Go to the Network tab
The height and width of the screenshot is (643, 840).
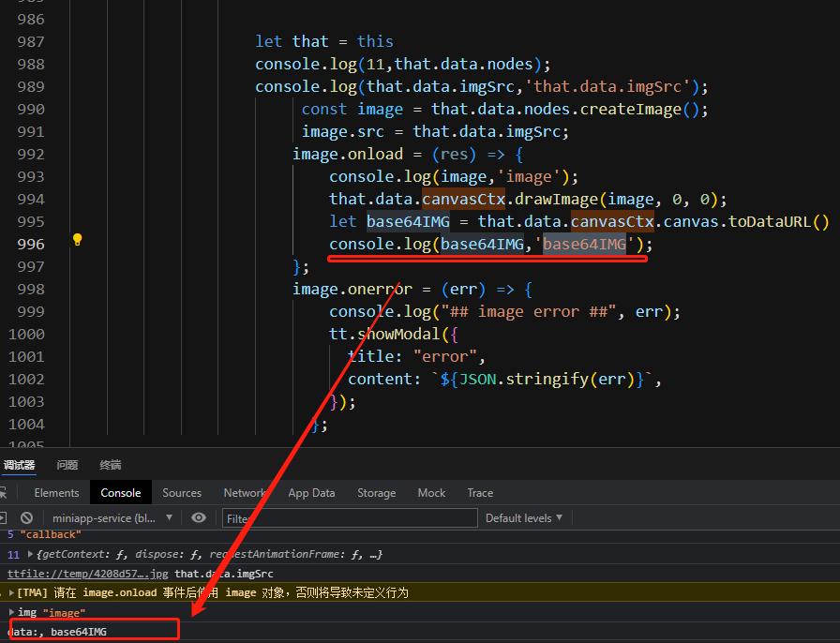pyautogui.click(x=245, y=493)
